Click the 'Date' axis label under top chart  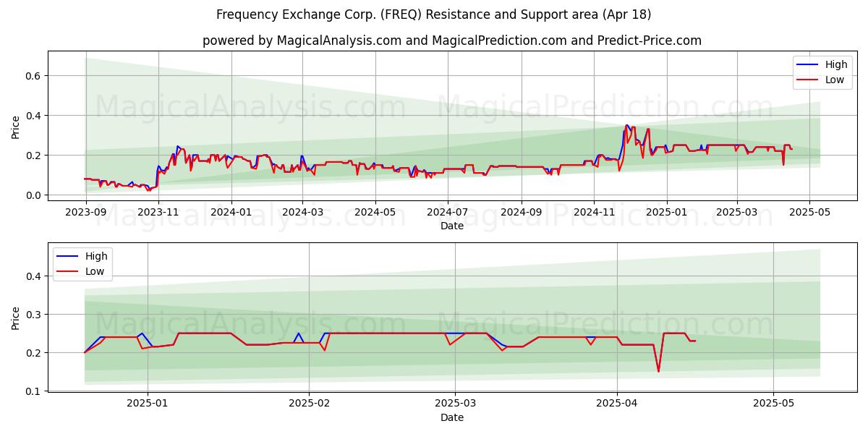click(452, 226)
